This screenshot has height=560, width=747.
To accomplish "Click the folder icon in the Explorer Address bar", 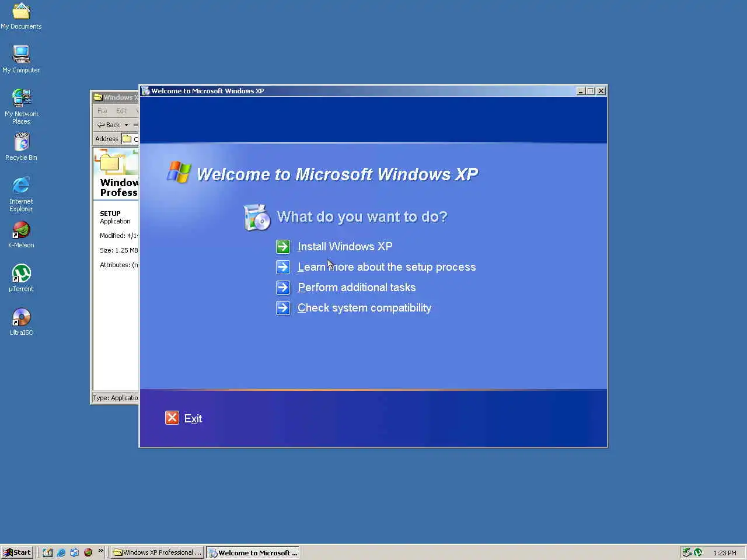I will pyautogui.click(x=127, y=139).
